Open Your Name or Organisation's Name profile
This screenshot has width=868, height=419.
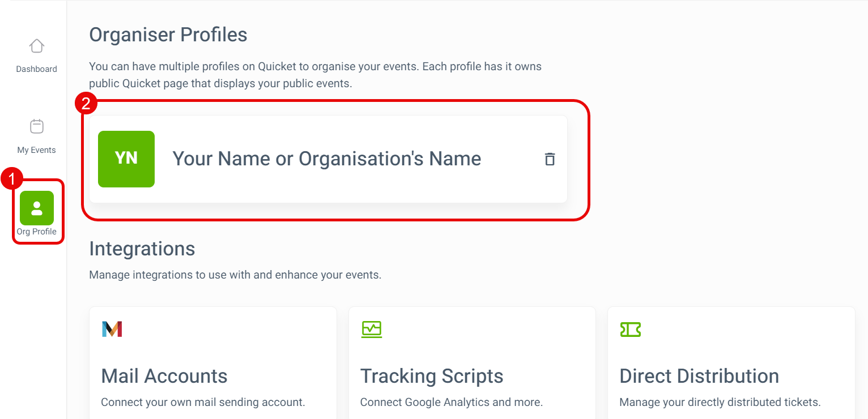pos(327,159)
